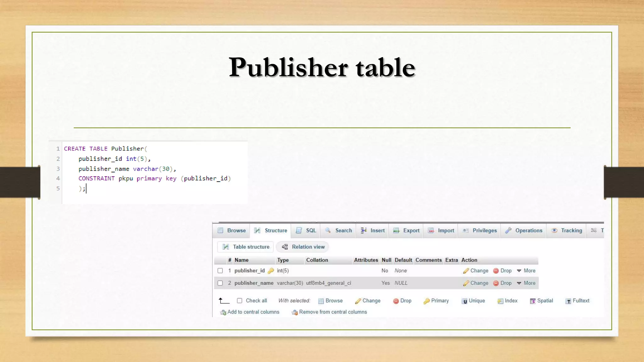Open the SQL tab
Screen dimensions: 644x362
point(306,230)
